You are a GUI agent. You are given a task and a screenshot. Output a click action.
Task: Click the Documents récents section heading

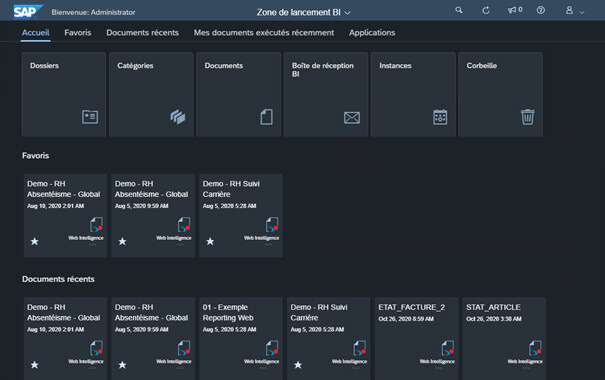pyautogui.click(x=58, y=279)
